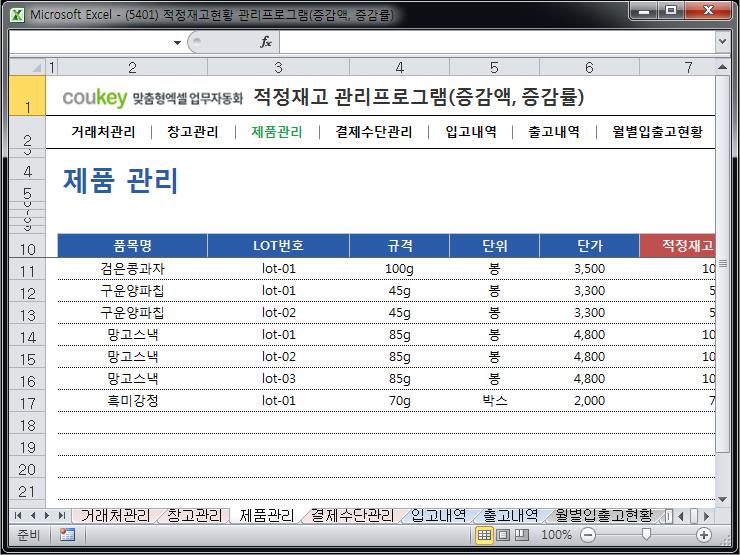Select the lot-03 cell
This screenshot has height=555, width=740.
278,378
